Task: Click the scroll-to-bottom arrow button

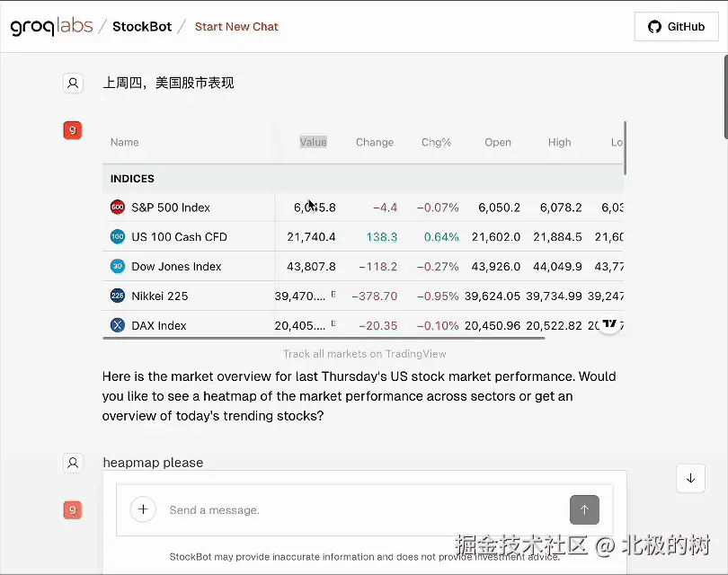Action: [x=690, y=478]
